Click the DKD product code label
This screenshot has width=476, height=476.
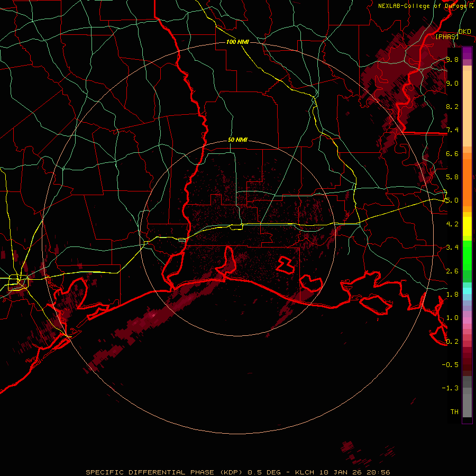(464, 32)
